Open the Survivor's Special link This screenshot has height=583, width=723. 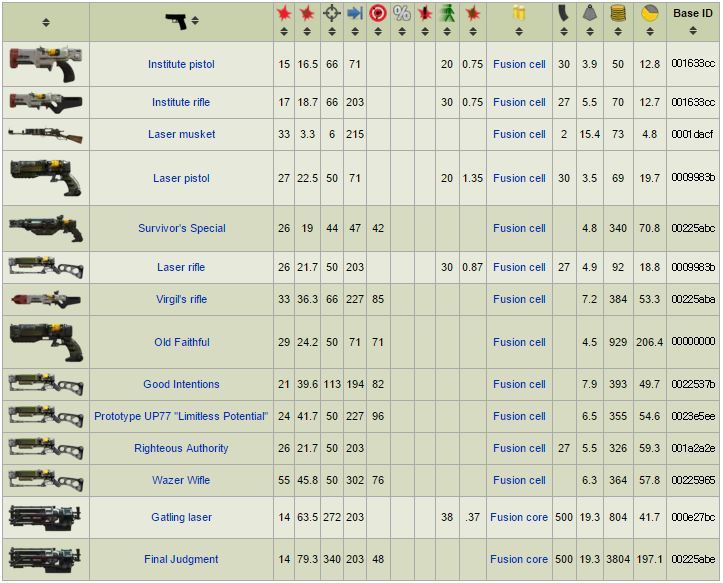click(181, 228)
